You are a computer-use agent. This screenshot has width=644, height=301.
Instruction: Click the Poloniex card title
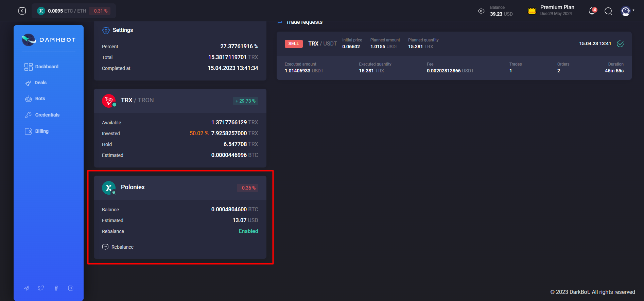pos(133,187)
